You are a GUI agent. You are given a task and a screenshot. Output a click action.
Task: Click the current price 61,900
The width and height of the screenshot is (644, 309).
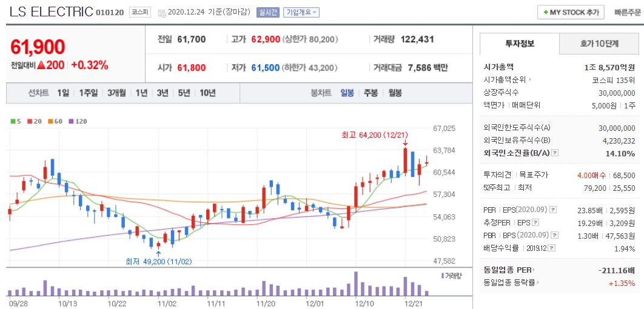click(x=38, y=47)
